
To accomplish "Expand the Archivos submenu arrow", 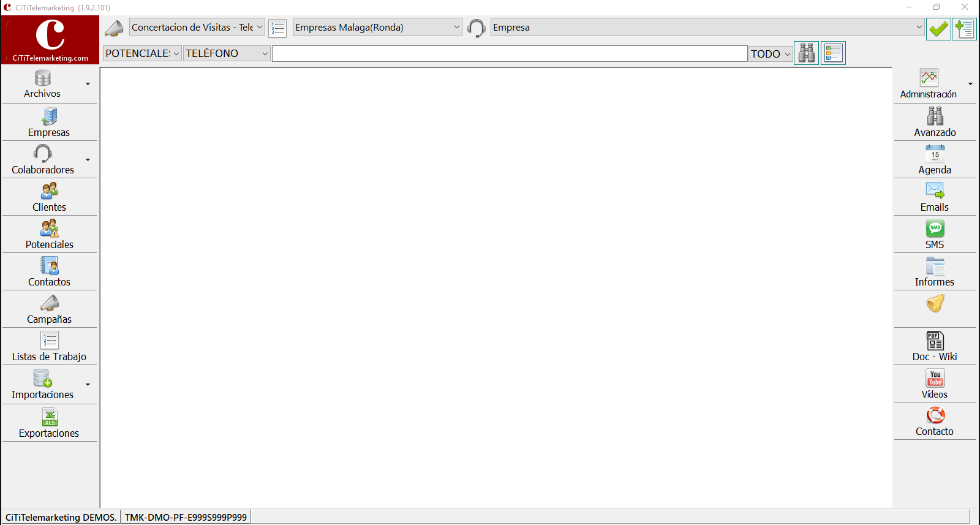I will pos(88,84).
